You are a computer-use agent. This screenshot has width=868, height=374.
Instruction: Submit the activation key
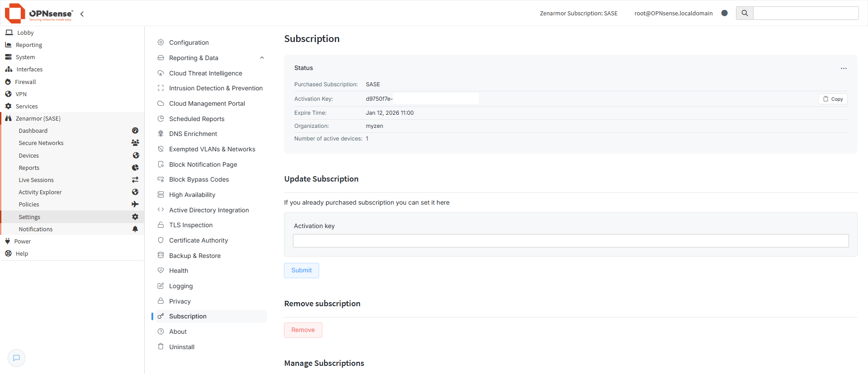302,271
